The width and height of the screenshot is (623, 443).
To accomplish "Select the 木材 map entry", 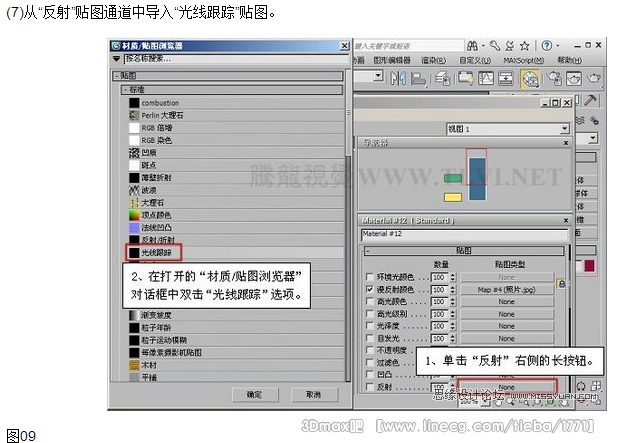I will point(236,365).
